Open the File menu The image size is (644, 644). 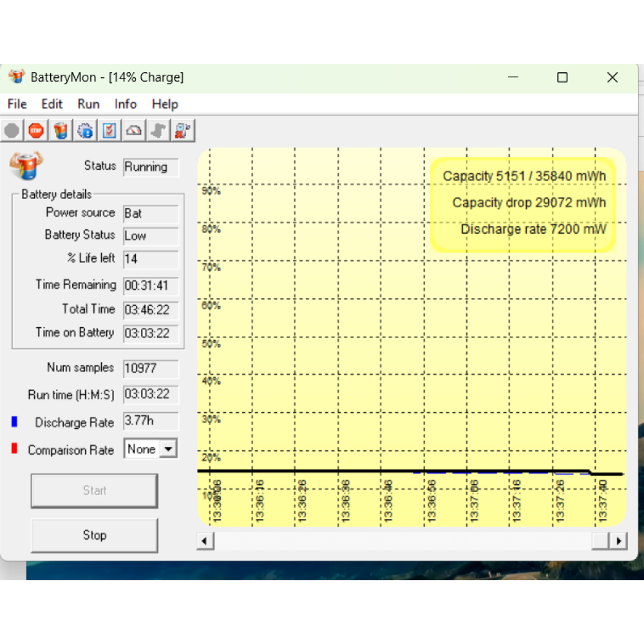(17, 104)
